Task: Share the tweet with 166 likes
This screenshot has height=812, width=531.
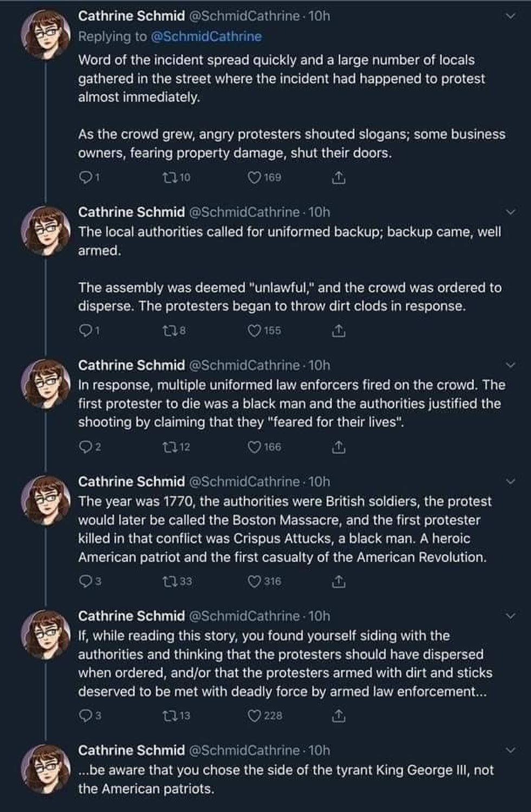Action: [338, 447]
